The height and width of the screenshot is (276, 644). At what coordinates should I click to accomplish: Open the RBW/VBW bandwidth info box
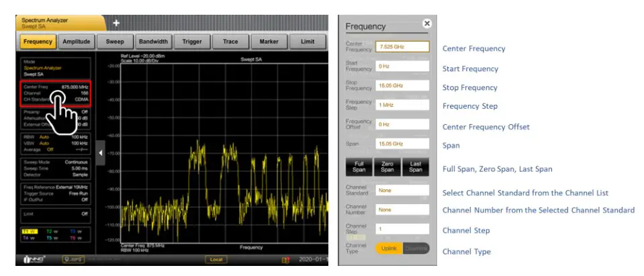[x=56, y=143]
